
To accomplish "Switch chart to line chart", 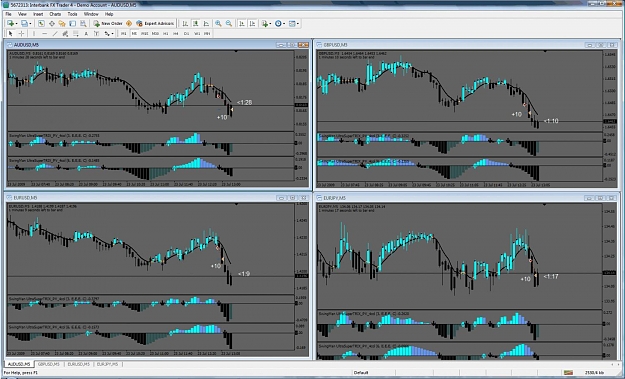I will point(206,24).
